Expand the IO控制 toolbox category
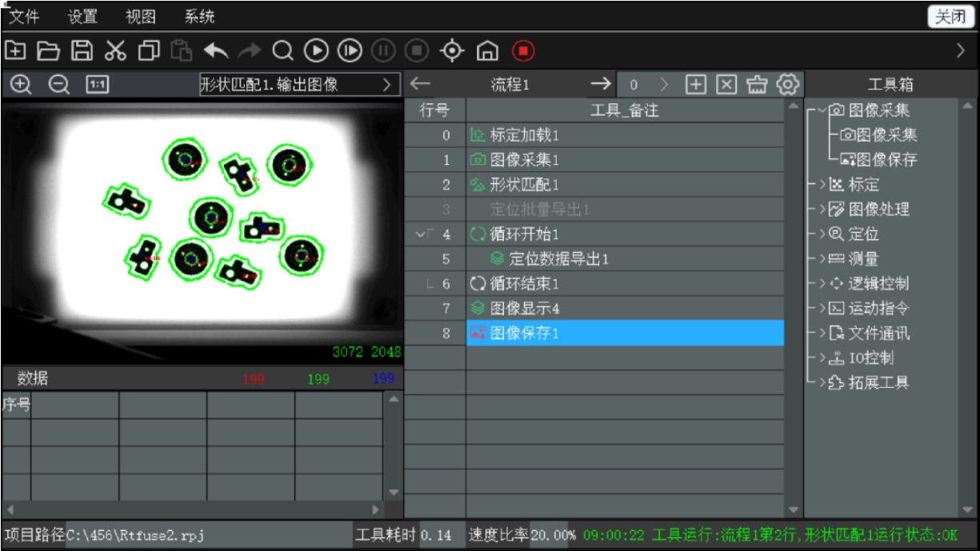Image resolution: width=980 pixels, height=551 pixels. click(822, 357)
